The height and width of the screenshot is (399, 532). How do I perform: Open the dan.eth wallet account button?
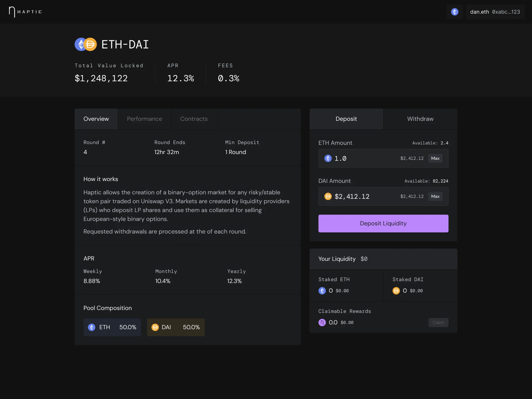coord(495,12)
